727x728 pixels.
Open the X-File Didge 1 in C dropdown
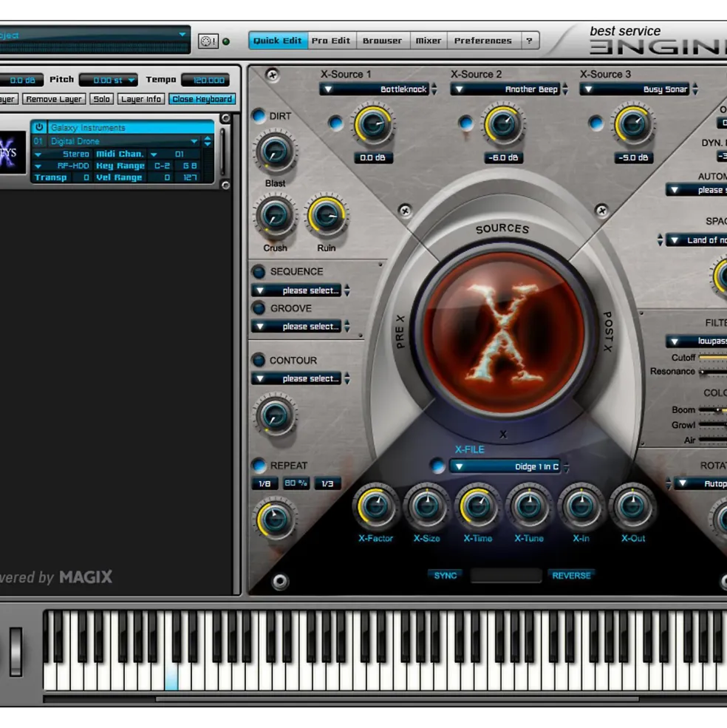coord(505,466)
